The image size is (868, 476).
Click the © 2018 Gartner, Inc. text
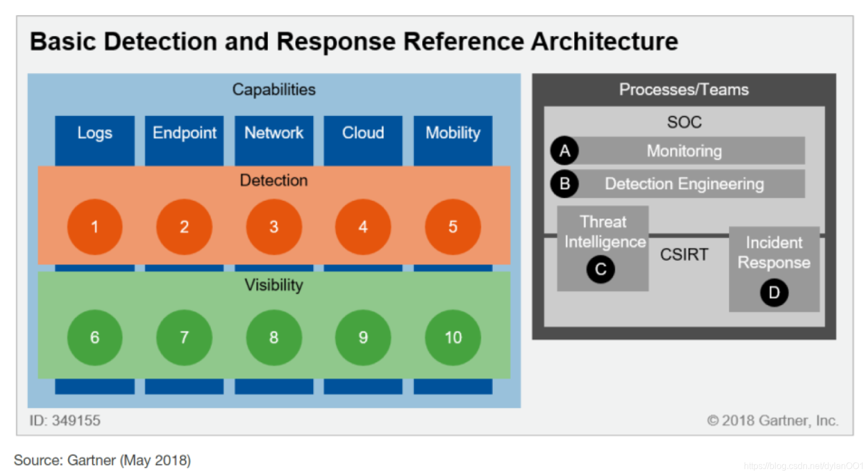[x=773, y=421]
